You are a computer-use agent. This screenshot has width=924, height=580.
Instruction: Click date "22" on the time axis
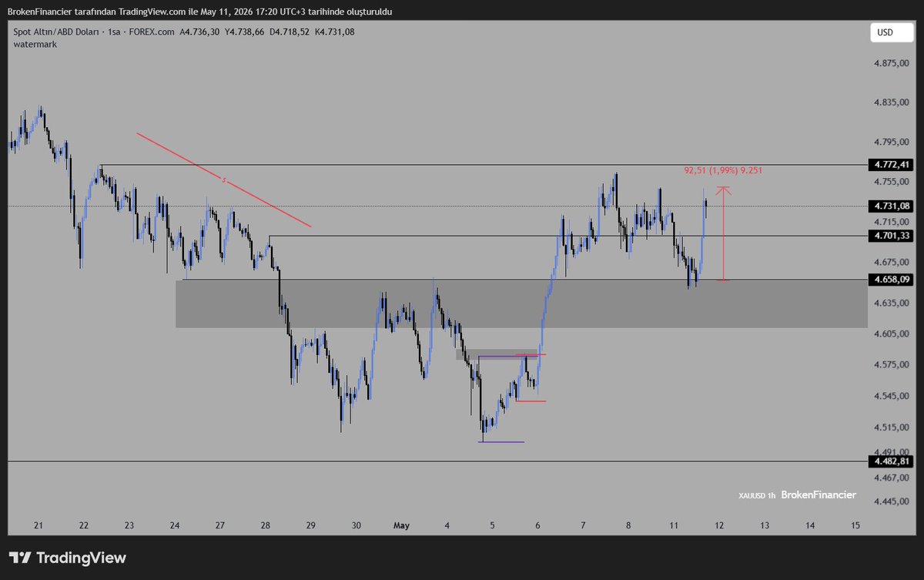coord(84,525)
